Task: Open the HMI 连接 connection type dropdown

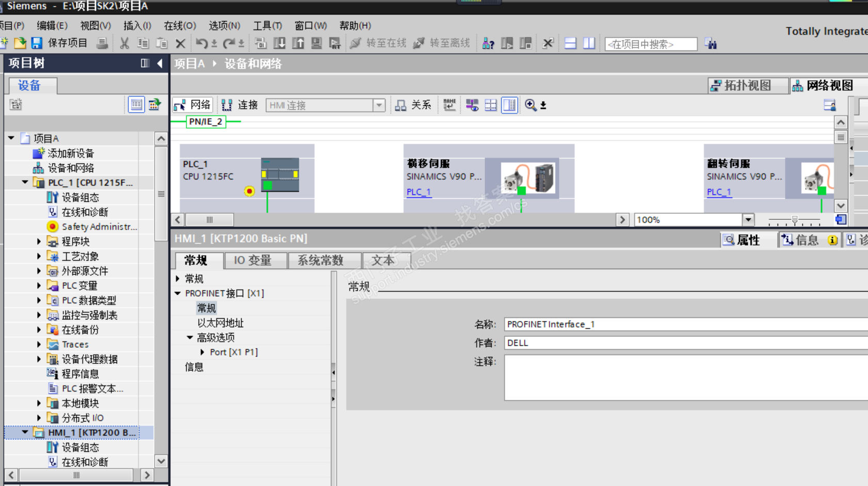Action: (x=379, y=105)
